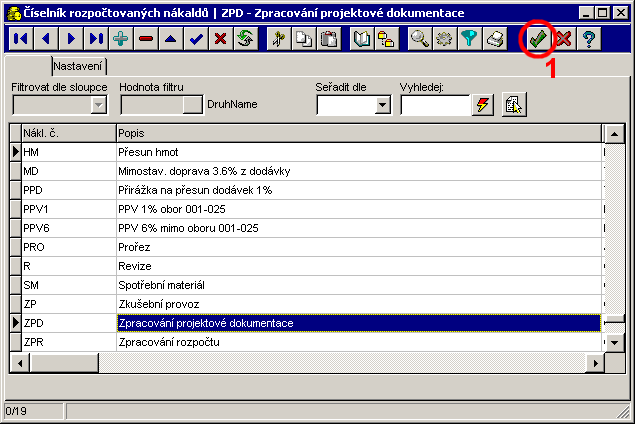Viewport: 635px width, 424px height.
Task: Click the magnifier search icon
Action: click(420, 39)
